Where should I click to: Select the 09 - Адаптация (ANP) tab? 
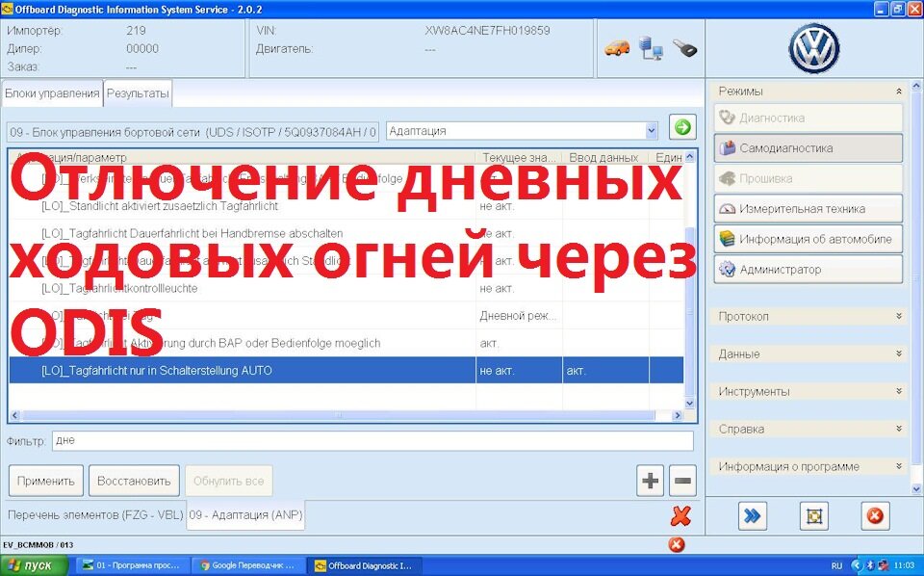(x=245, y=514)
